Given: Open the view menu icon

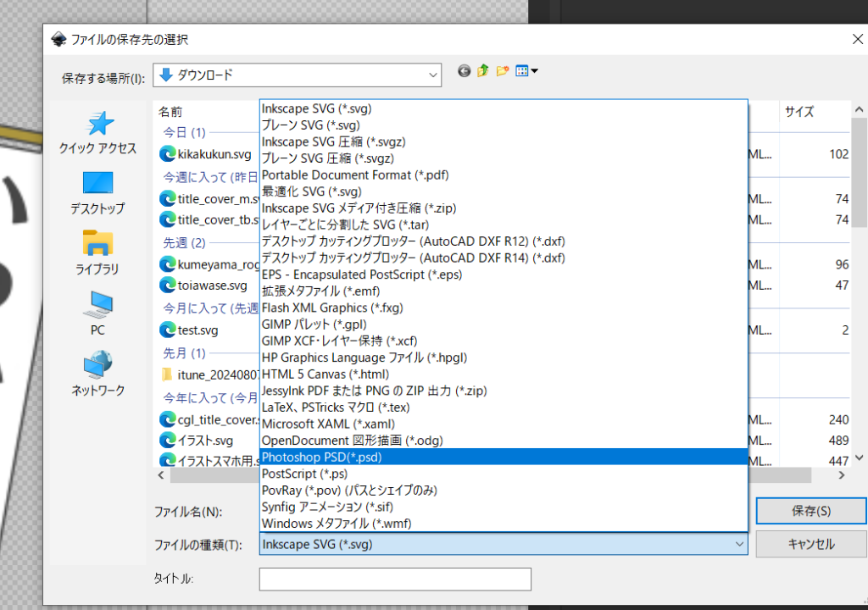Looking at the screenshot, I should click(526, 71).
